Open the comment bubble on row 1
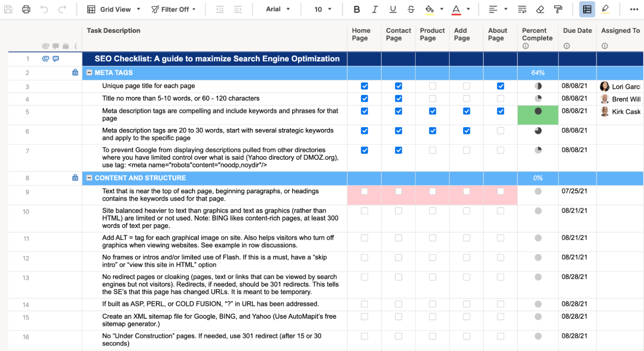Screen dimensions: 644x351 pos(55,59)
